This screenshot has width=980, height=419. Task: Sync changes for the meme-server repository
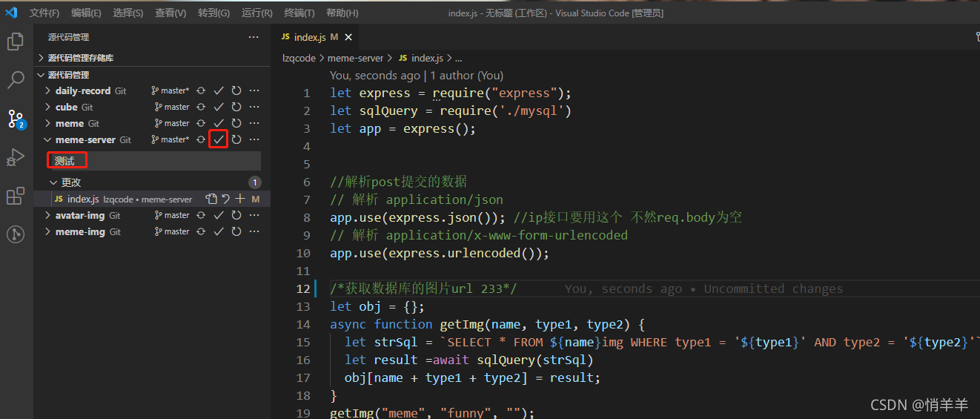[201, 139]
